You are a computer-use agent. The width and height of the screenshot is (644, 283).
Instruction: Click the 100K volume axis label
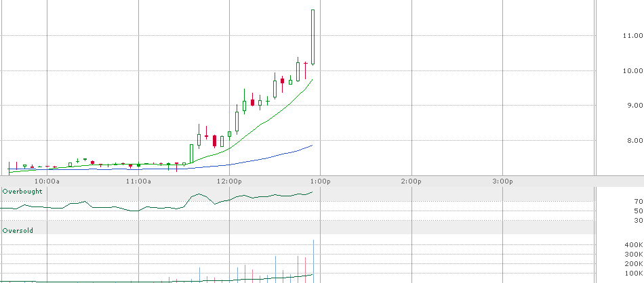click(634, 273)
